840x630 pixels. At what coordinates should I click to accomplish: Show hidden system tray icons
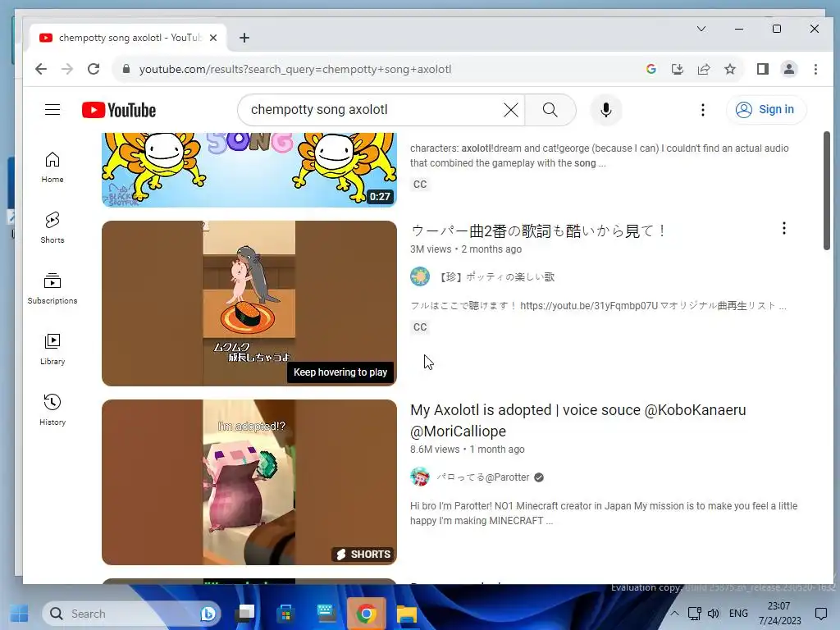point(674,614)
